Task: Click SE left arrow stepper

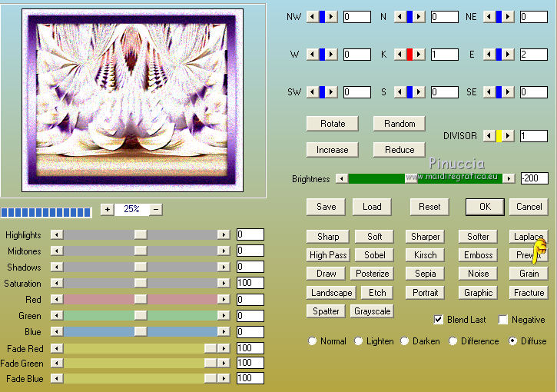Action: (489, 92)
